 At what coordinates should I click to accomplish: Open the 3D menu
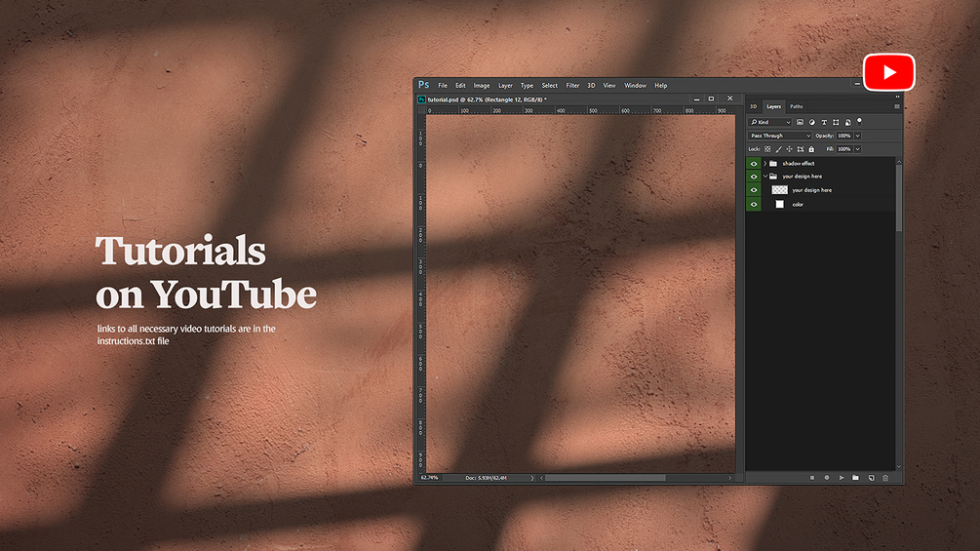click(591, 86)
